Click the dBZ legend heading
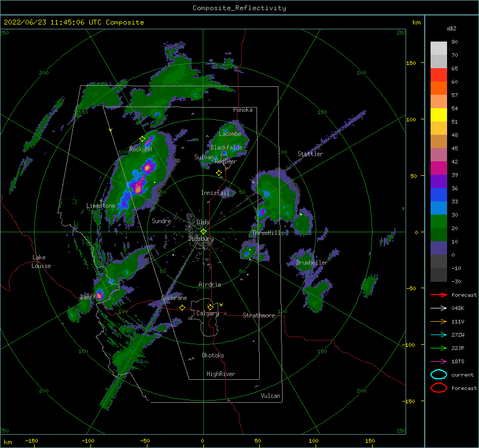479x448 pixels. point(451,28)
